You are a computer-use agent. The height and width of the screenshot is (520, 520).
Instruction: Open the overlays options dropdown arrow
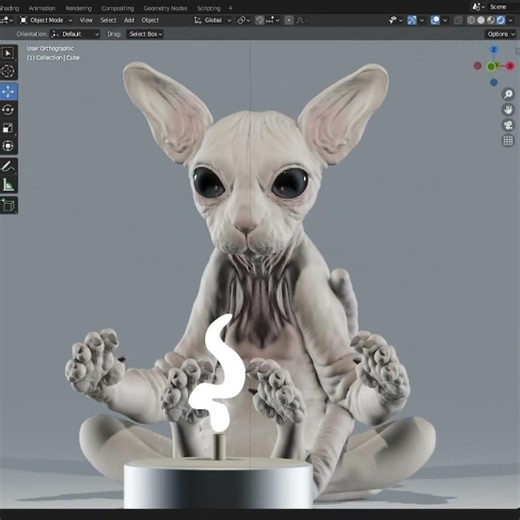pos(445,20)
